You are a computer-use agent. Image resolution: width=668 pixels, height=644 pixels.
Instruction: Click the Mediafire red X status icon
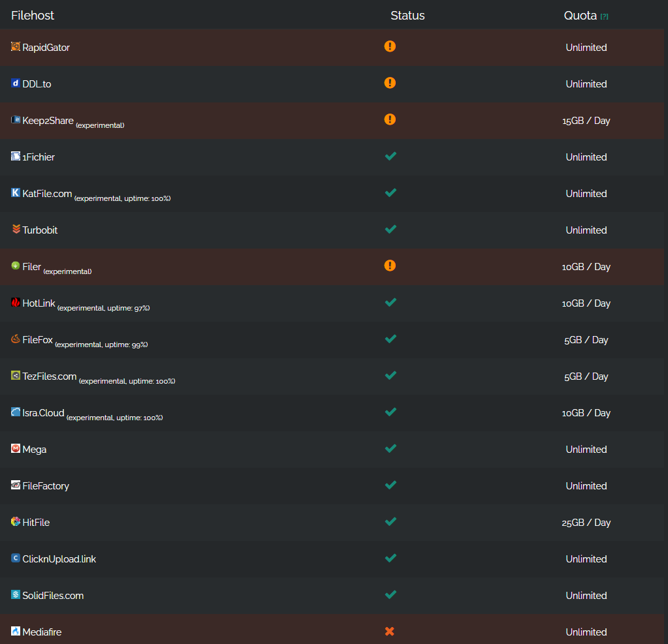[390, 631]
